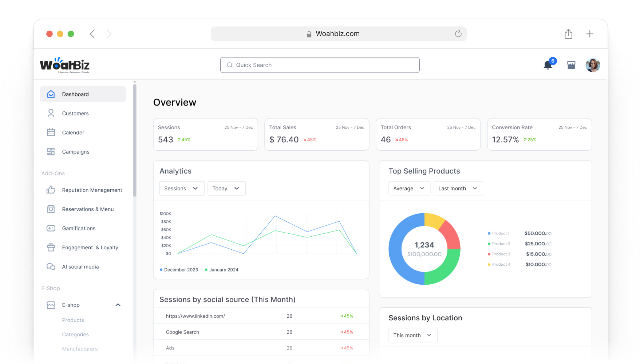This screenshot has height=364, width=640.
Task: Open a new browser tab with plus icon
Action: pyautogui.click(x=590, y=34)
